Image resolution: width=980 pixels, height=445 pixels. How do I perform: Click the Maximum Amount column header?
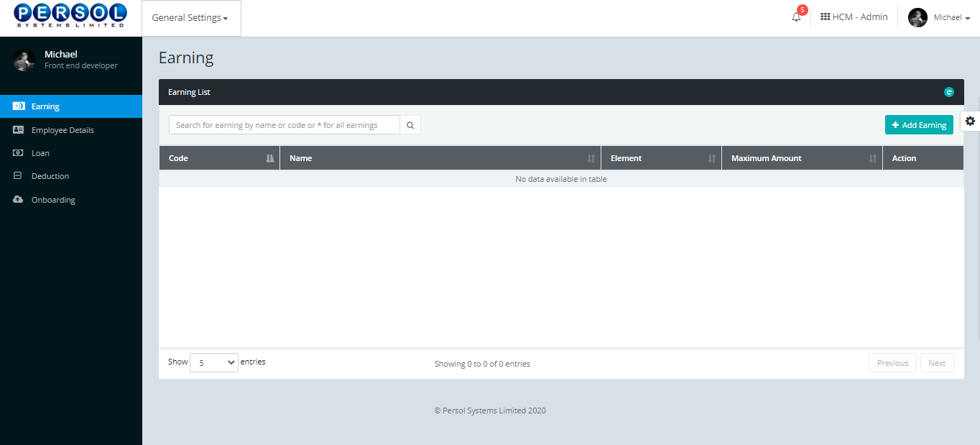click(x=802, y=158)
